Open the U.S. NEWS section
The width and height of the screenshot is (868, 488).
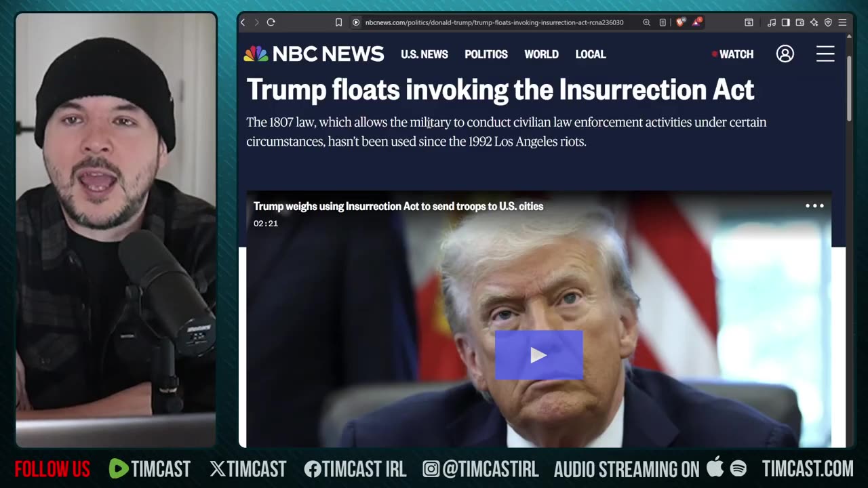[x=425, y=54]
